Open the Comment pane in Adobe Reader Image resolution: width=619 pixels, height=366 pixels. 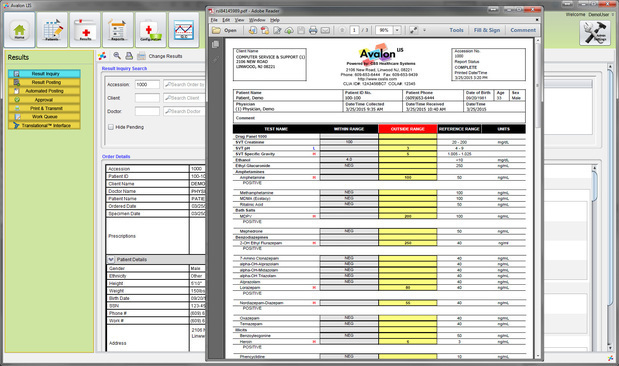(x=523, y=30)
